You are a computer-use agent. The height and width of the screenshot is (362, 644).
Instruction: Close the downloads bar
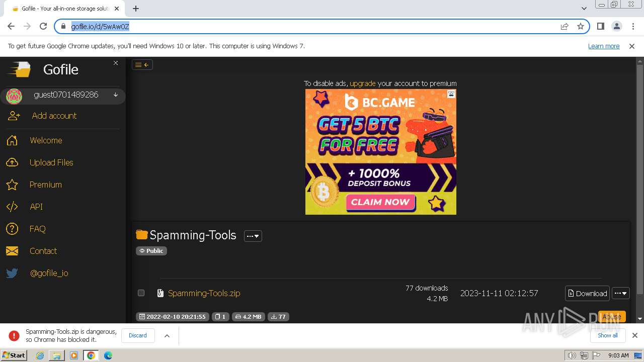635,335
